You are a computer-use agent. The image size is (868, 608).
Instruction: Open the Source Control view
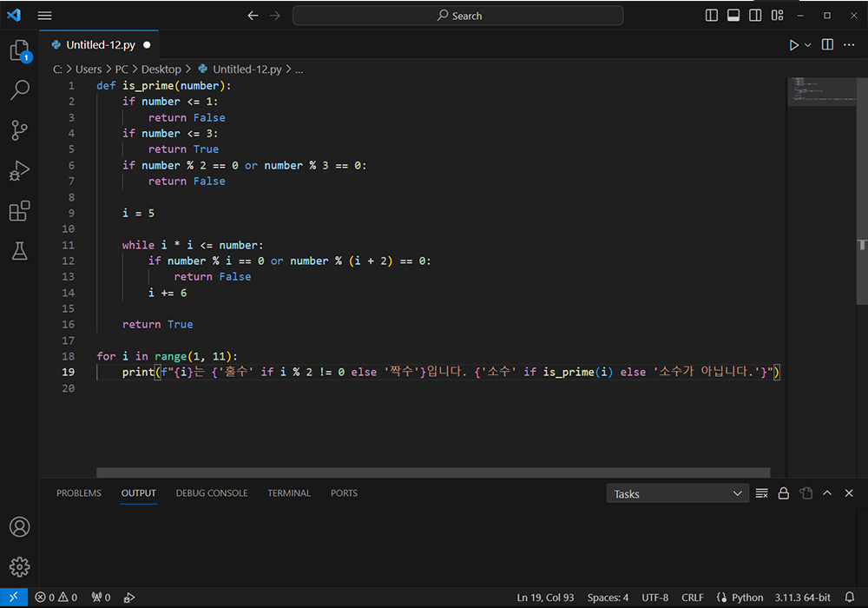click(20, 130)
